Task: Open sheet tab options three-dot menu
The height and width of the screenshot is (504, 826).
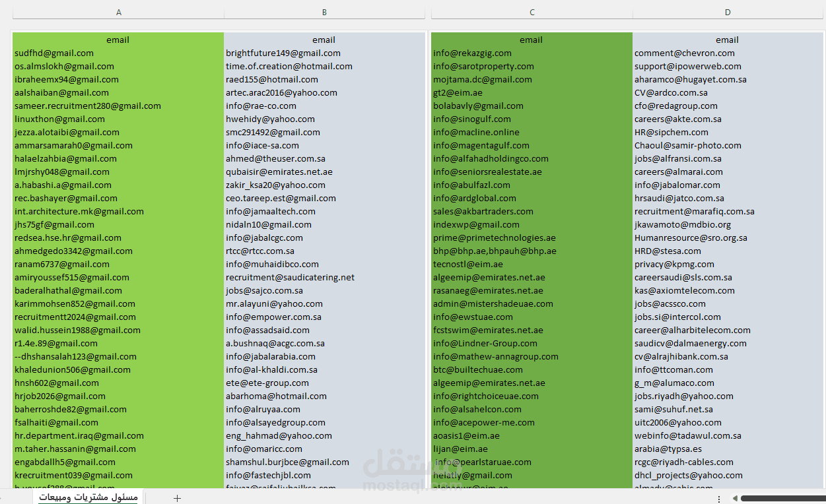Action: pos(720,499)
